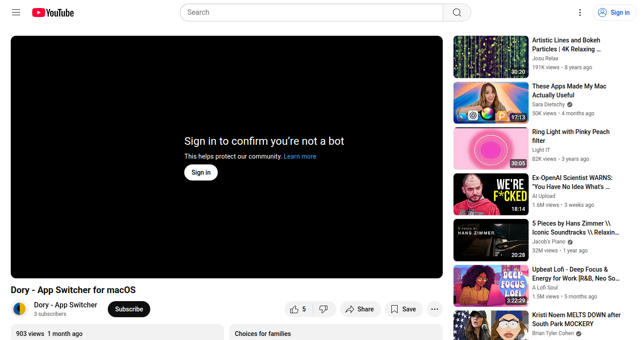This screenshot has height=340, width=644.
Task: Click title Ex-OpenAI Scientist WARNS
Action: click(572, 182)
